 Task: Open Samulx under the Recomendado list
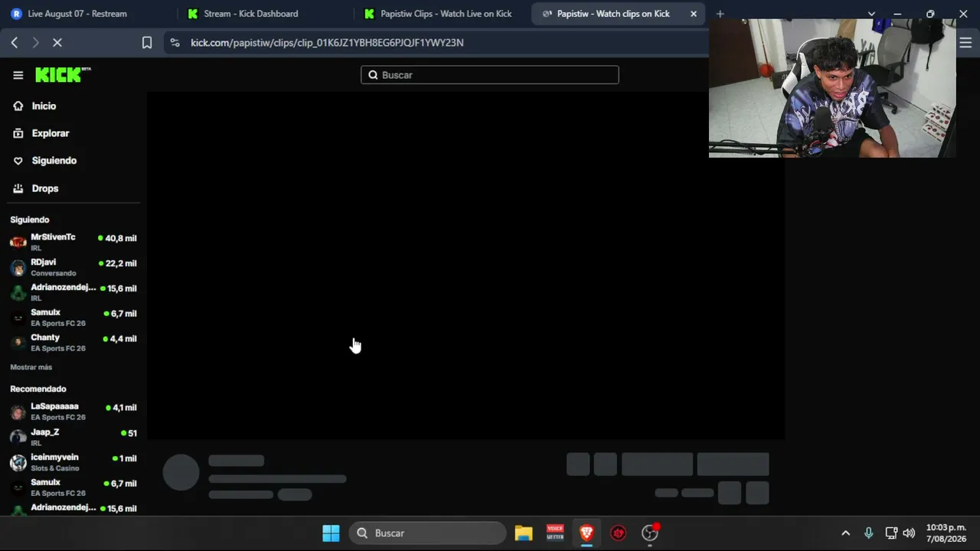pyautogui.click(x=73, y=487)
